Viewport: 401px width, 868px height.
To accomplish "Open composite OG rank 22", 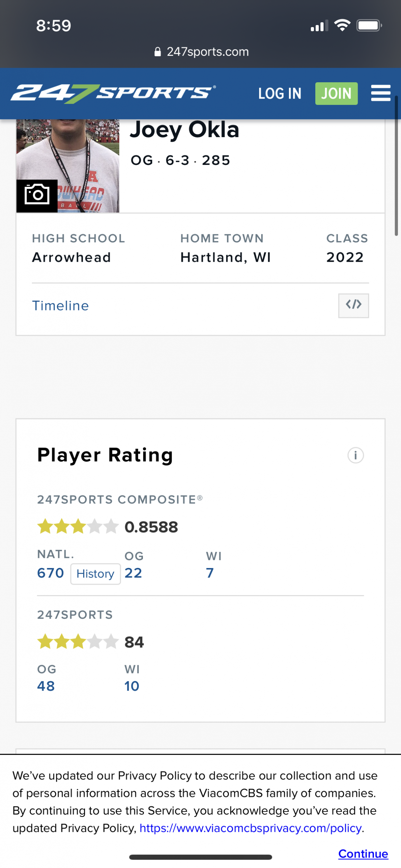I will click(x=133, y=573).
